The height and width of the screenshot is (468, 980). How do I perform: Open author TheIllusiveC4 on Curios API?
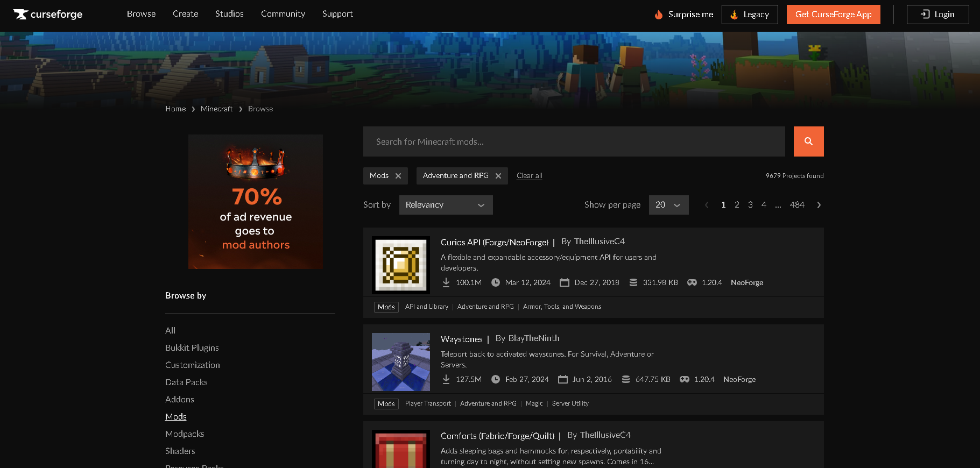[600, 242]
